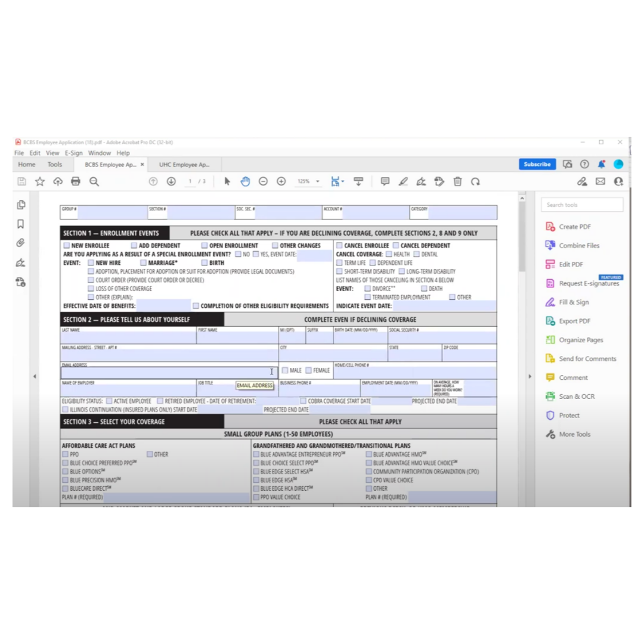This screenshot has height=644, width=644.
Task: Go to previous page arrow icon
Action: coord(153,181)
